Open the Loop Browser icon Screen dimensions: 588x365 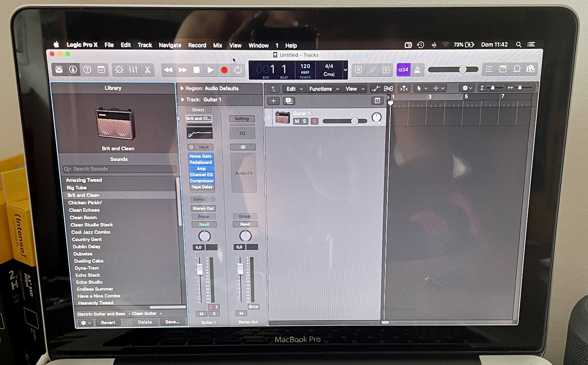point(517,69)
